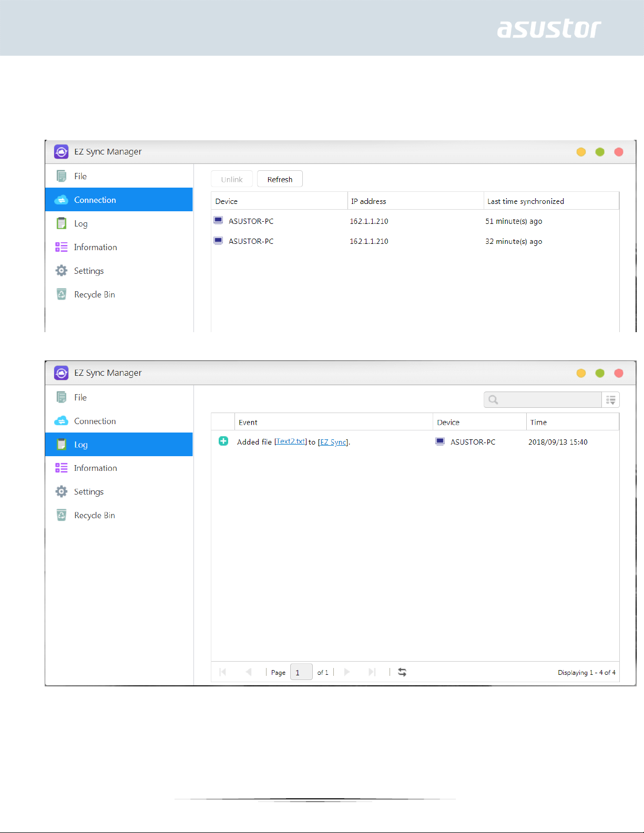The width and height of the screenshot is (644, 833).
Task: Click the Settings gear icon in the lower window
Action: (62, 491)
